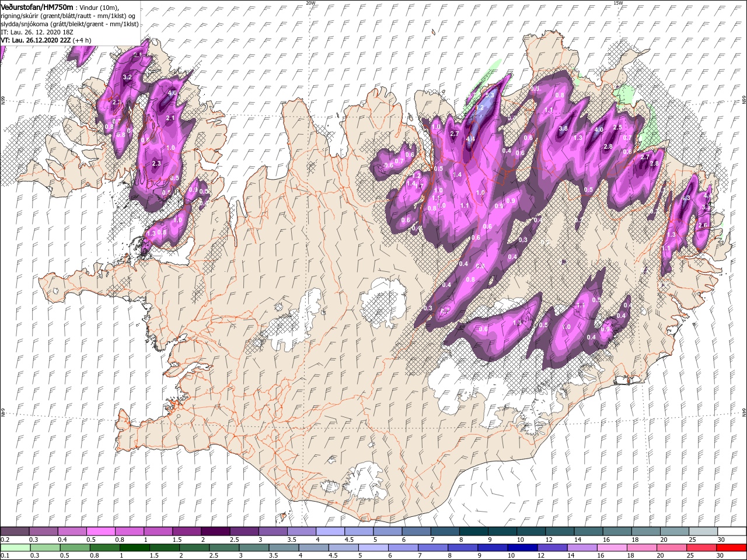
Task: Click the bright red swatch ending the legend
Action: pos(732,548)
